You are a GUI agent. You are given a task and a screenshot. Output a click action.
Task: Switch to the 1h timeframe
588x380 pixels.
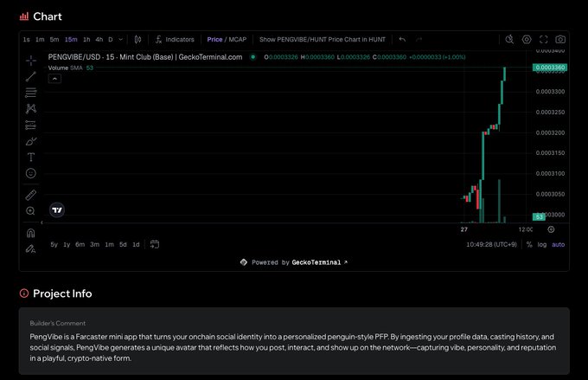(x=86, y=40)
